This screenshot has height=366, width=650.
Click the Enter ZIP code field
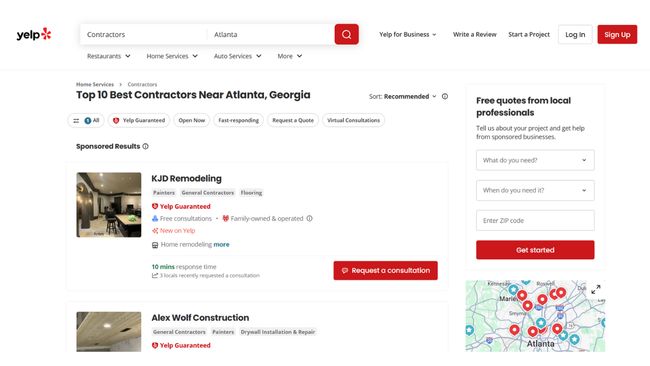535,221
